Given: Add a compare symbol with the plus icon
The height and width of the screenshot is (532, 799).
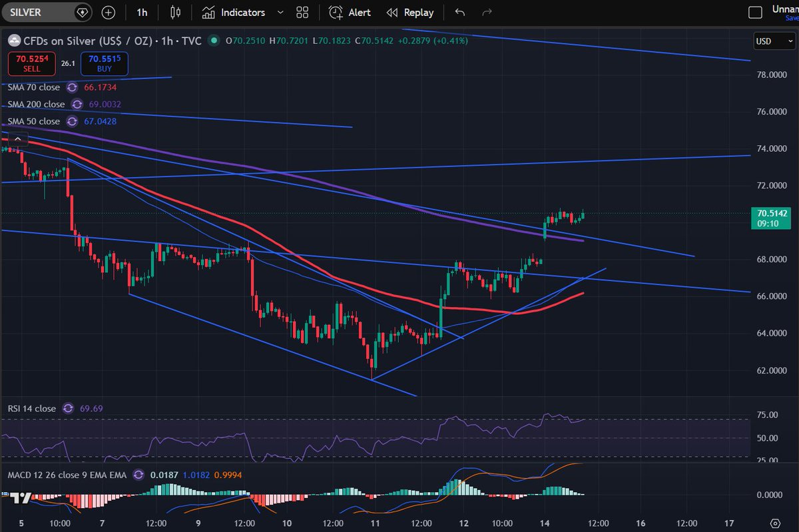Looking at the screenshot, I should click(x=109, y=13).
